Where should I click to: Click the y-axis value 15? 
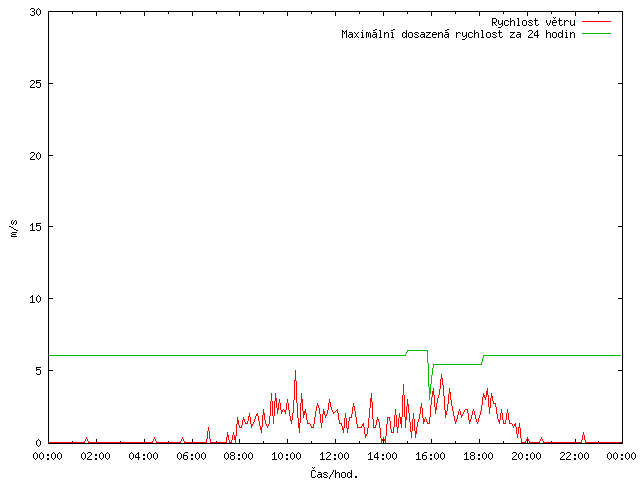36,227
